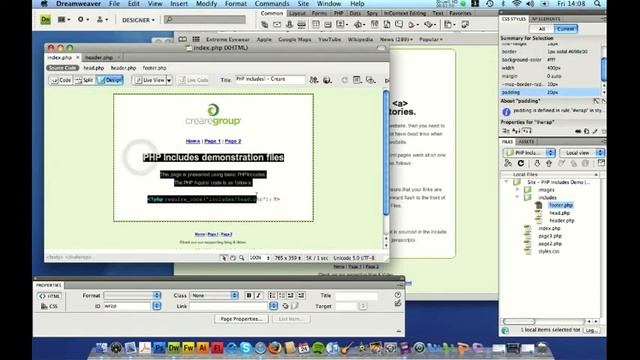
Task: Open the Site menu
Action: [303, 4]
